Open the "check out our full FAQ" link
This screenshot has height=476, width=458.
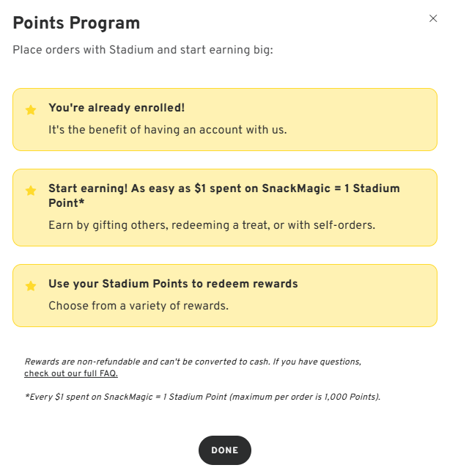coord(71,373)
